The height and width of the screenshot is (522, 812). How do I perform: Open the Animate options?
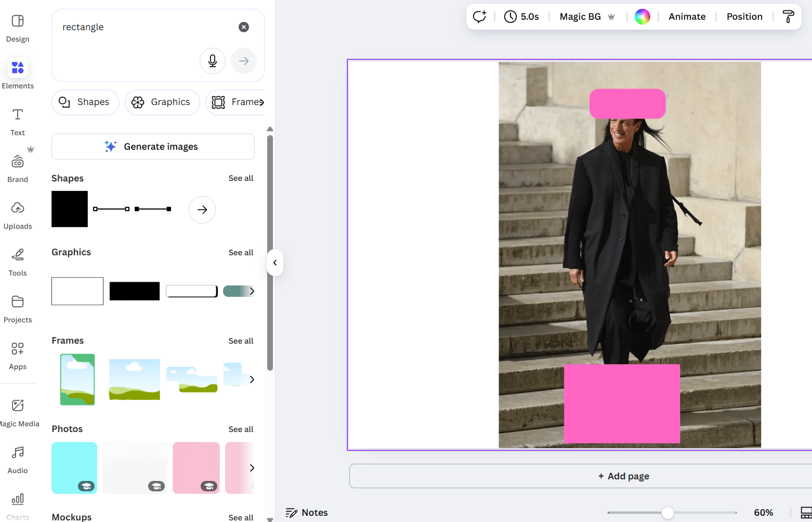tap(687, 17)
